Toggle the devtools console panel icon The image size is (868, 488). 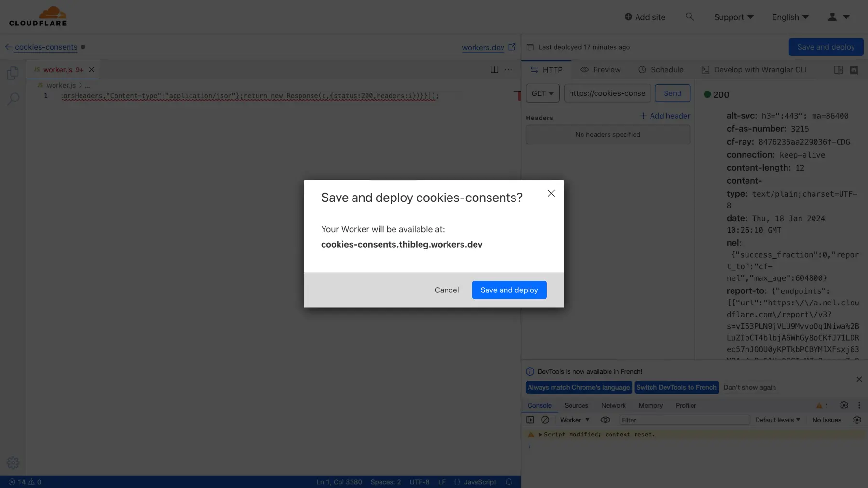pos(854,70)
